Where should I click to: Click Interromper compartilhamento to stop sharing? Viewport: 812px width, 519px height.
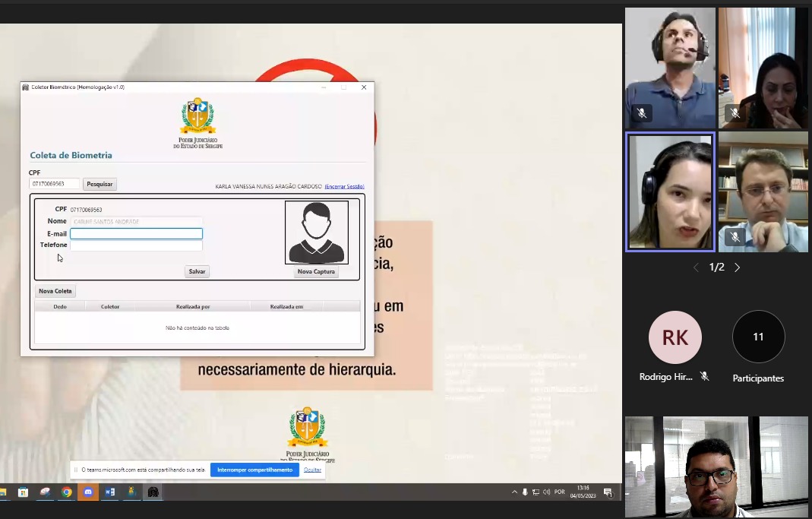coord(254,470)
